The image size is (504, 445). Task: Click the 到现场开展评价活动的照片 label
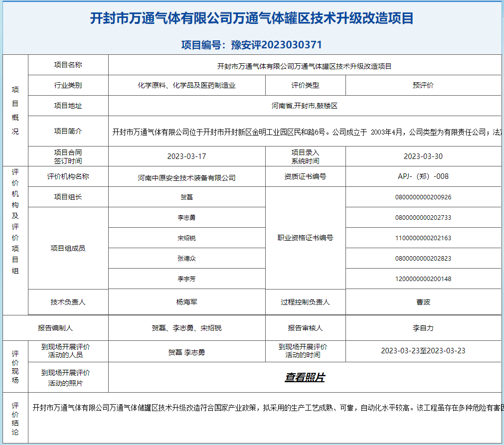click(66, 378)
